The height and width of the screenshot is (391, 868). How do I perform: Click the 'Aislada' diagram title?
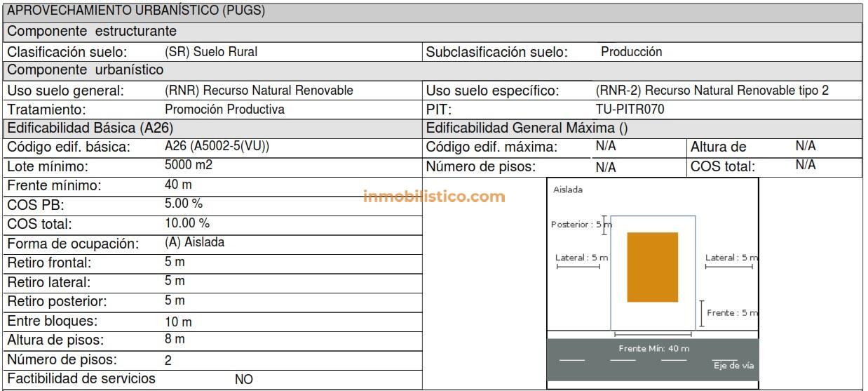568,190
